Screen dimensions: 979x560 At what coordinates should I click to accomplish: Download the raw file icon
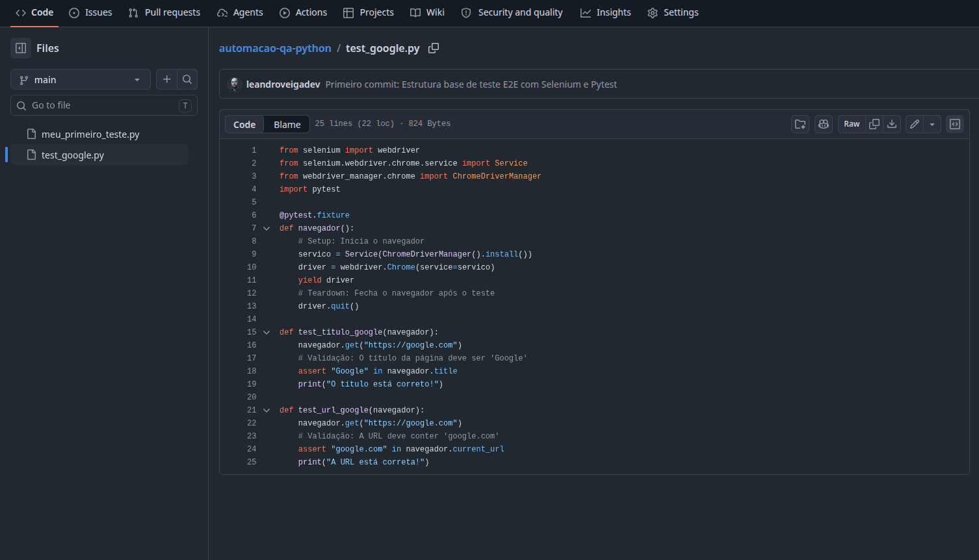[x=893, y=124]
